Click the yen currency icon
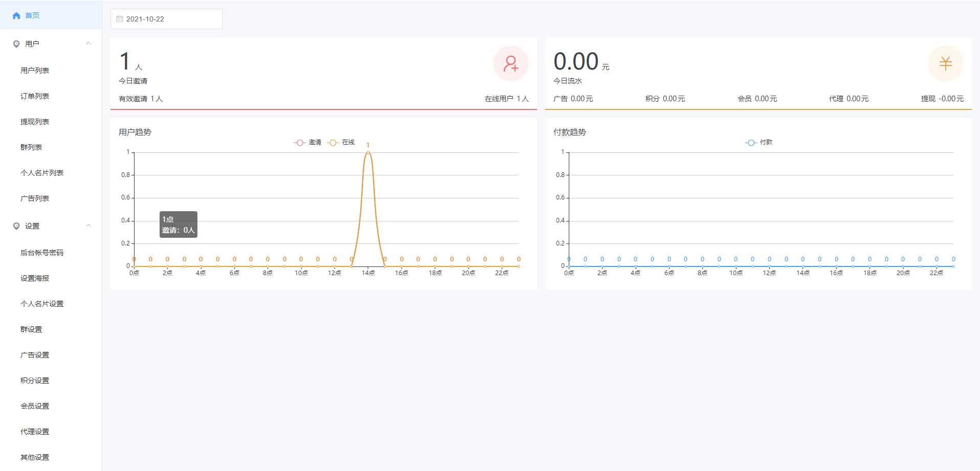This screenshot has height=471, width=980. [x=945, y=63]
